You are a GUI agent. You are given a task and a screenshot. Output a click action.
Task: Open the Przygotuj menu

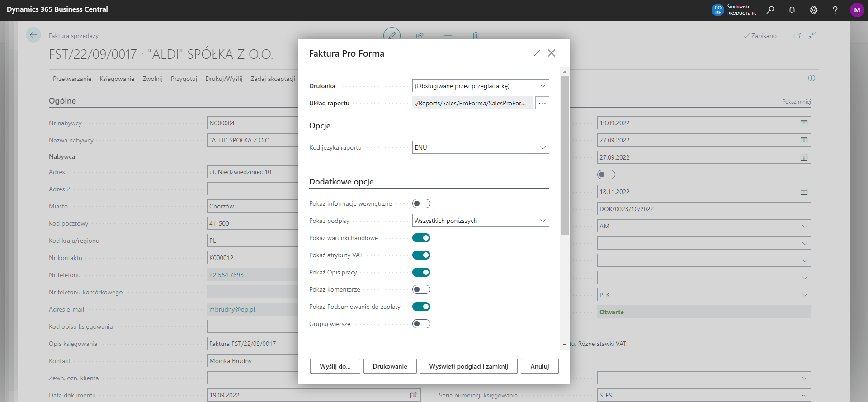point(184,79)
